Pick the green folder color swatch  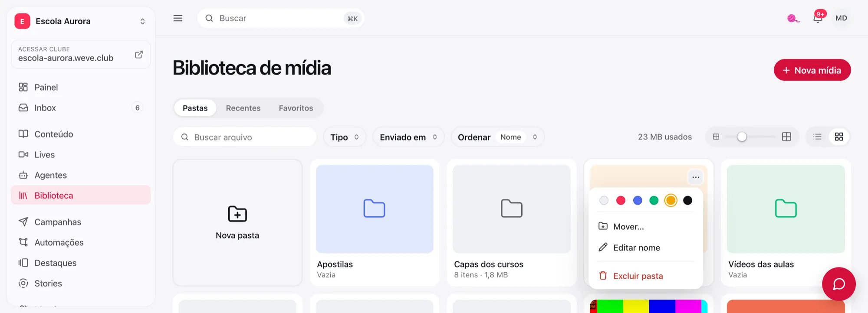654,200
